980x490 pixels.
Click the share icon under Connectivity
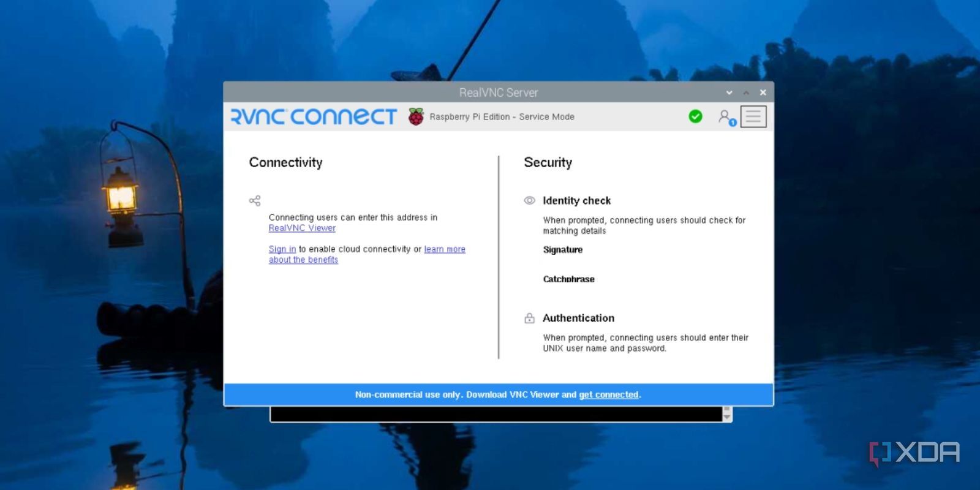point(255,200)
